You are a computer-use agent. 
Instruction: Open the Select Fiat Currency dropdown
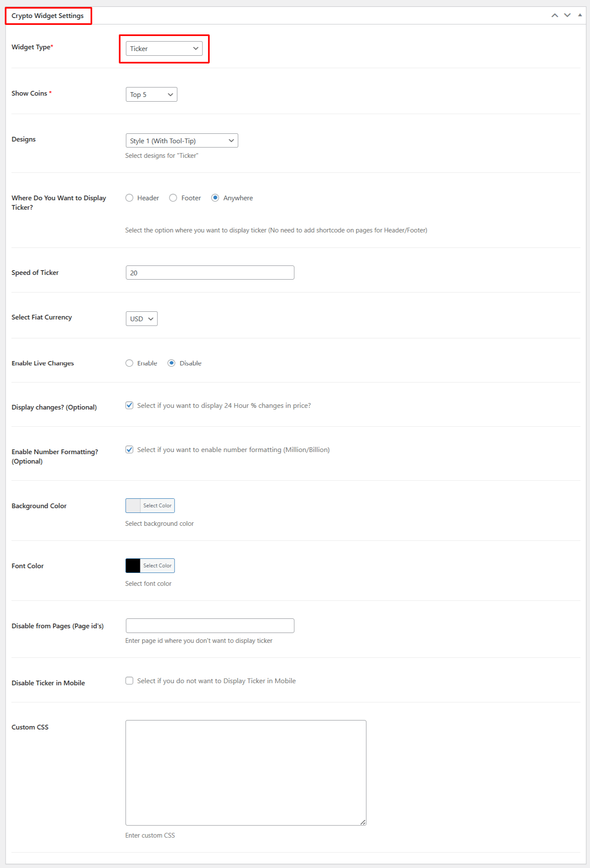141,319
